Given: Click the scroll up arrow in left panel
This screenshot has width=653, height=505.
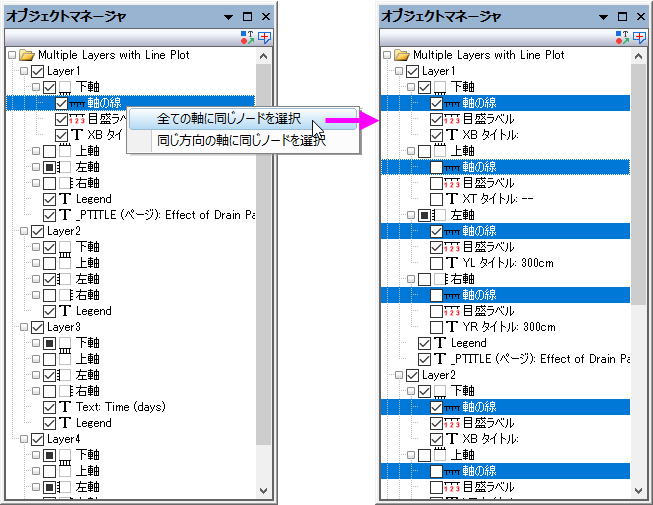Looking at the screenshot, I should (x=264, y=56).
